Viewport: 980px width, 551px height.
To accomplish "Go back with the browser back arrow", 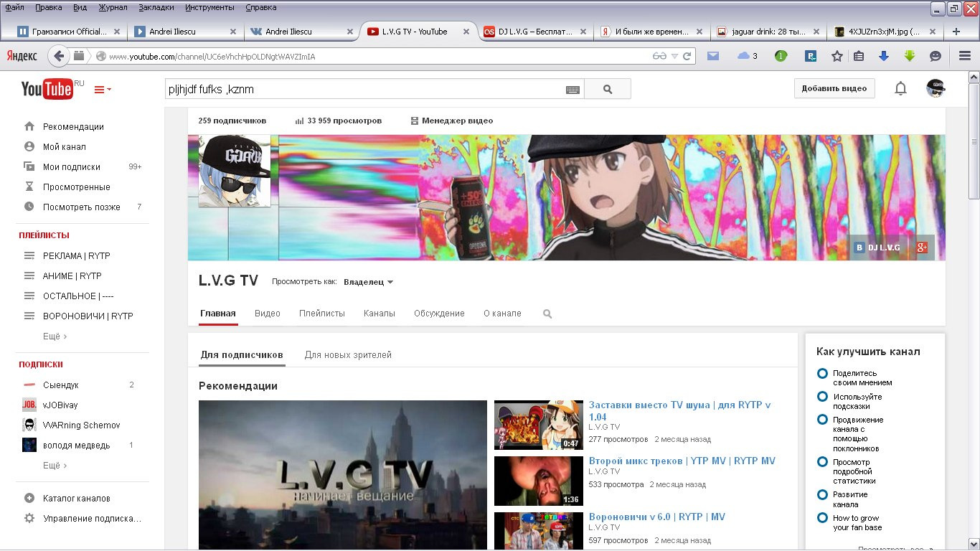I will pyautogui.click(x=59, y=56).
